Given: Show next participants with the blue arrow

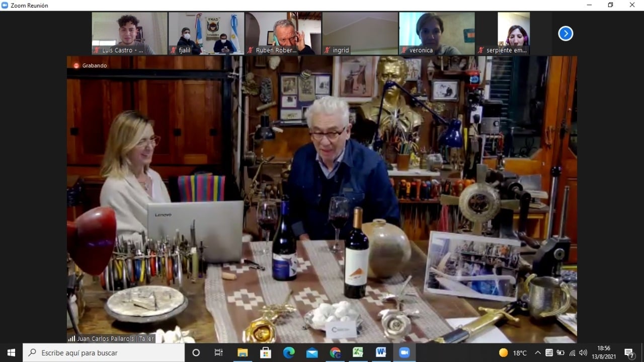Looking at the screenshot, I should 566,33.
